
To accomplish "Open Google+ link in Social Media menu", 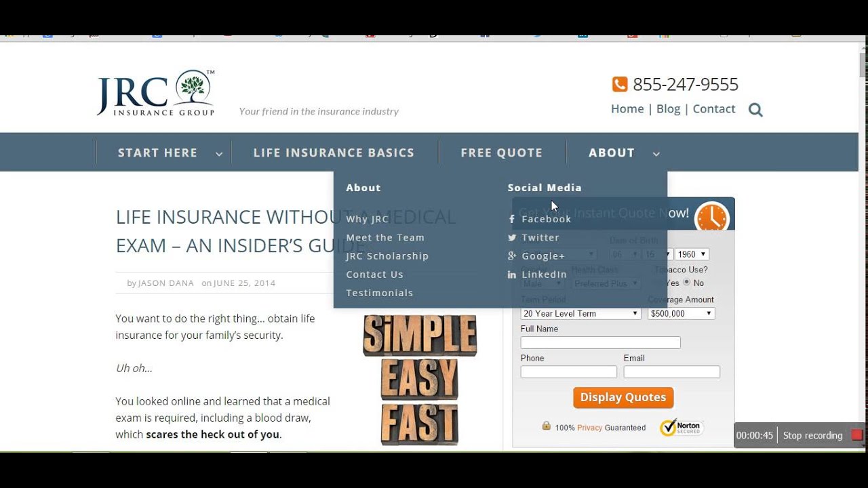I will click(x=543, y=256).
